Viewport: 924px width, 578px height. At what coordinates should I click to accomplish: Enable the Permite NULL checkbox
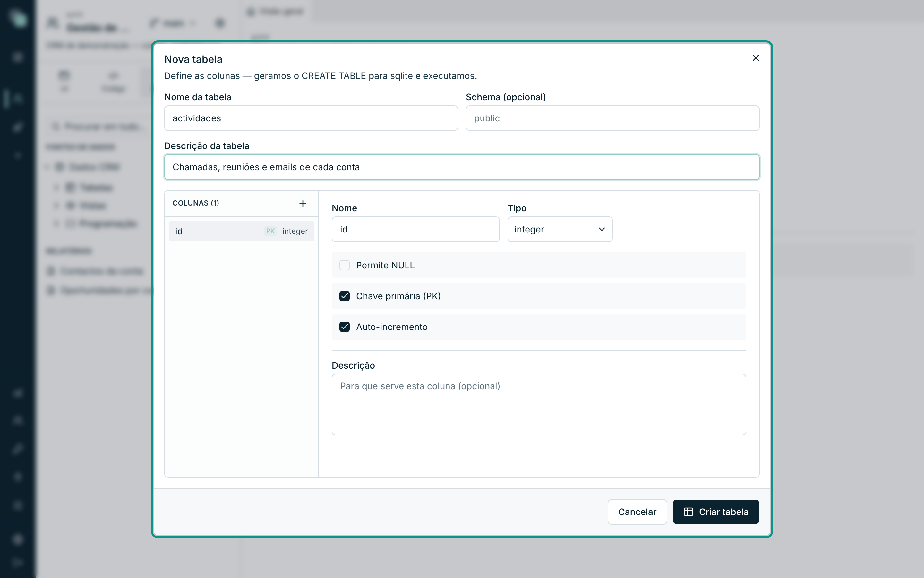tap(344, 265)
